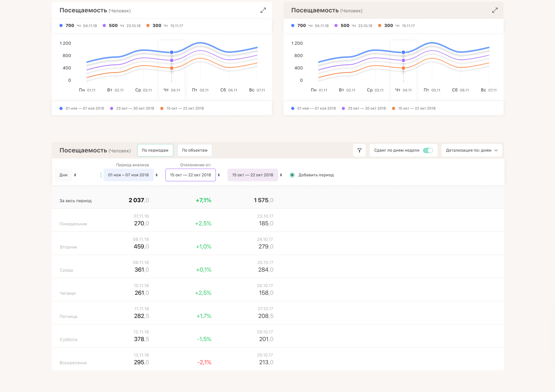Screen dimensions: 555x392
Task: Open the Дни selector dropdown
Action: click(68, 175)
